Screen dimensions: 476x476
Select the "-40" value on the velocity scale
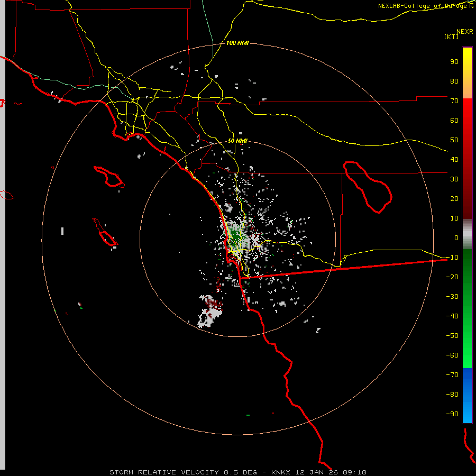[452, 316]
